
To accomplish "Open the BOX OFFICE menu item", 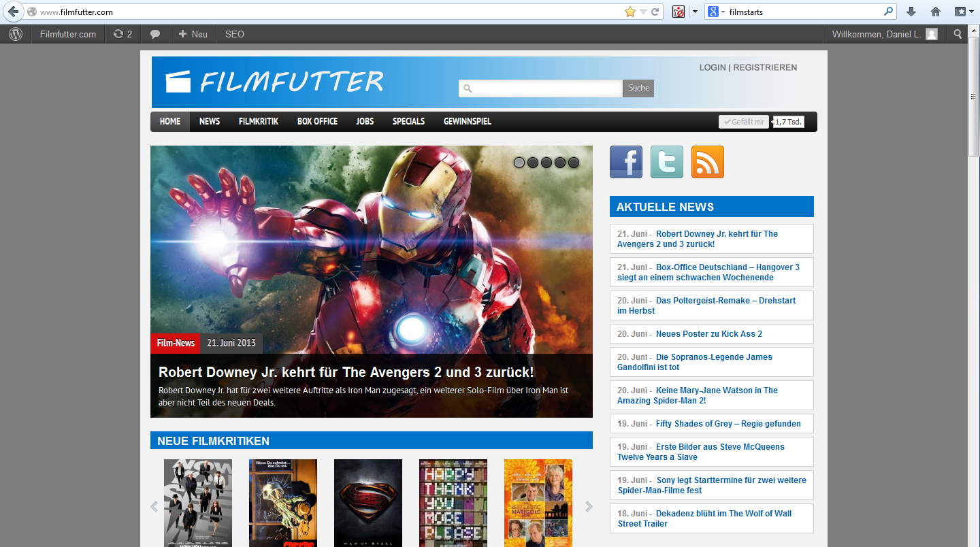I will pos(317,121).
